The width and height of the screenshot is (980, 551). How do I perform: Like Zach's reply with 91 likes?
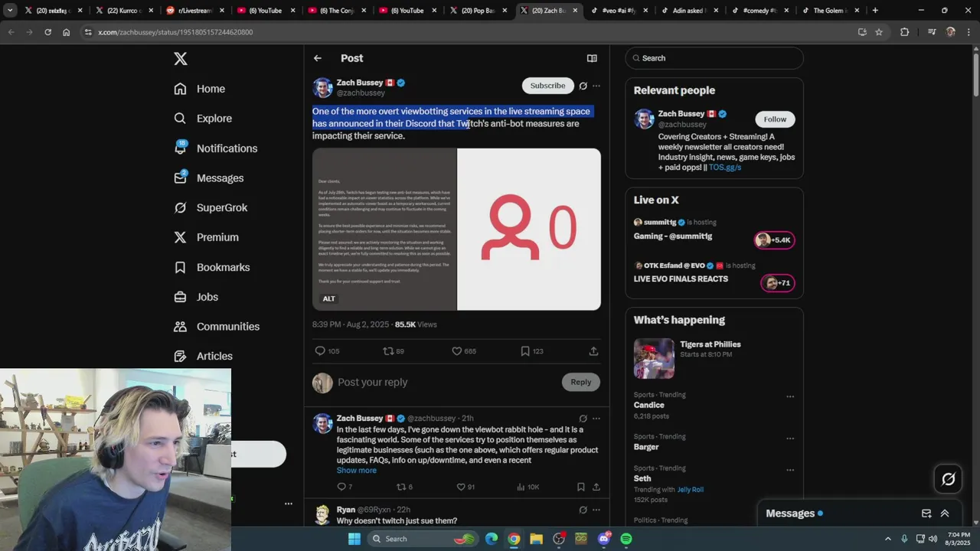465,487
